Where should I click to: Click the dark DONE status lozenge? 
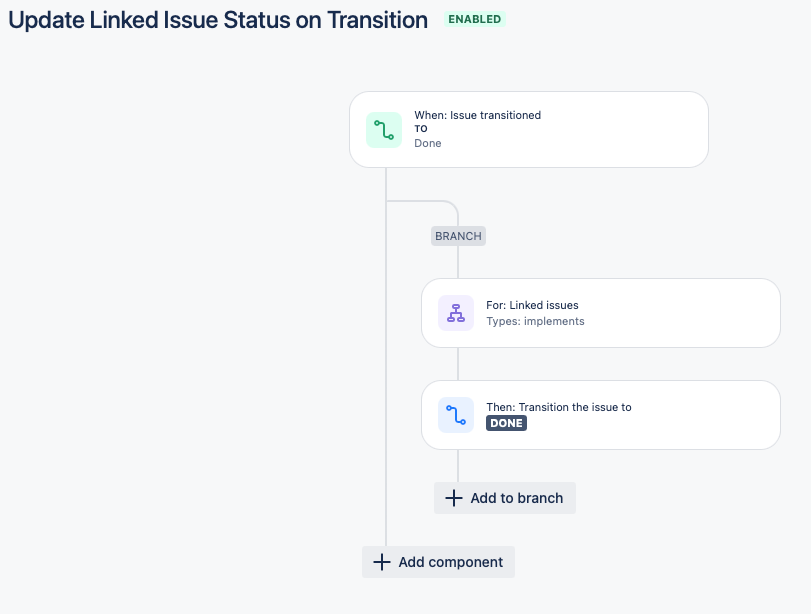pos(506,423)
